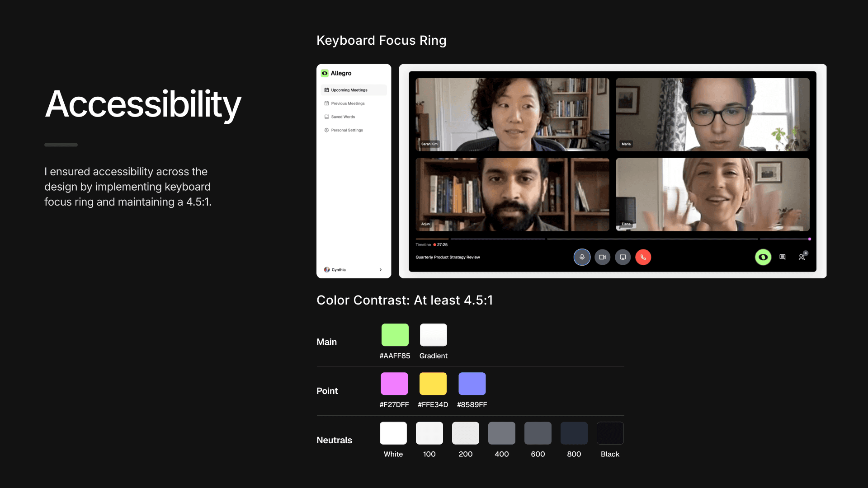The height and width of the screenshot is (488, 868).
Task: Go to Saved Words
Action: pyautogui.click(x=343, y=117)
